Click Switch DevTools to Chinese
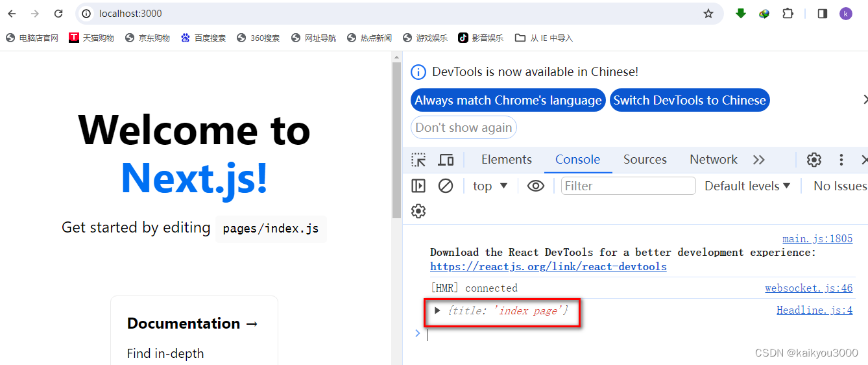868x365 pixels. pyautogui.click(x=690, y=101)
